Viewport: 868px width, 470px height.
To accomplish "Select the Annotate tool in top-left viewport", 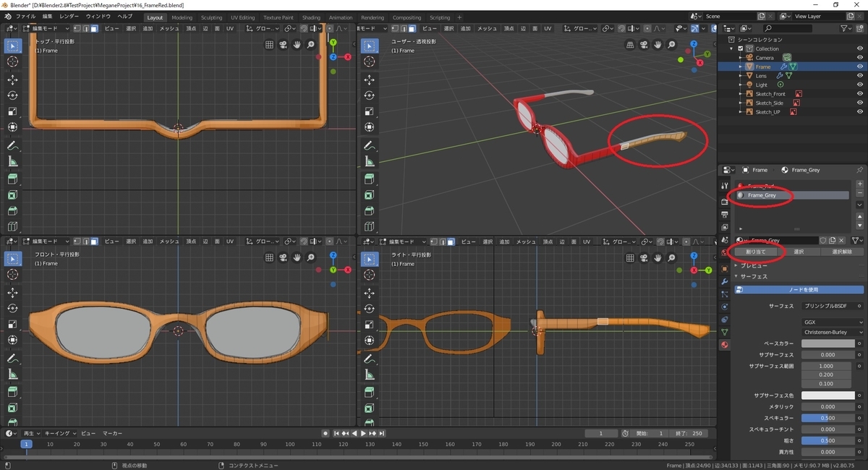I will click(12, 145).
